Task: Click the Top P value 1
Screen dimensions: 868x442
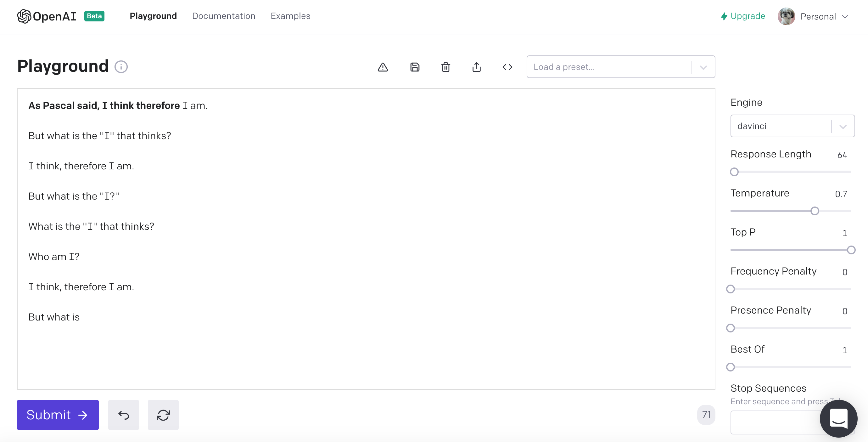Action: pos(845,233)
